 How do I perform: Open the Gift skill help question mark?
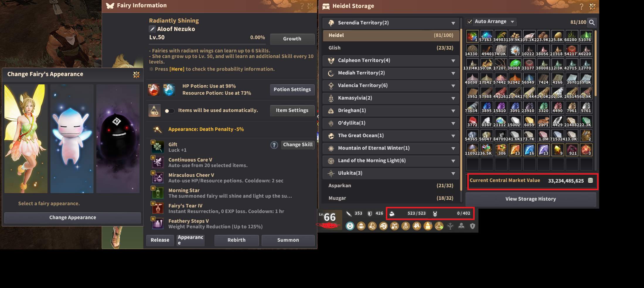tap(274, 145)
